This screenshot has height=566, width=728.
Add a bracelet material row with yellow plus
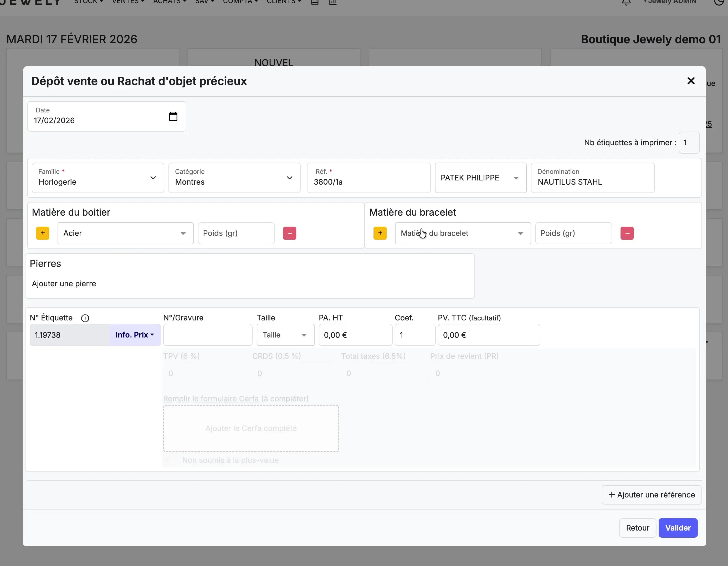tap(380, 233)
